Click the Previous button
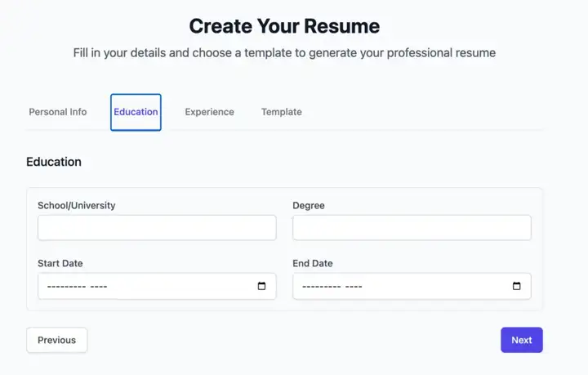 click(56, 340)
